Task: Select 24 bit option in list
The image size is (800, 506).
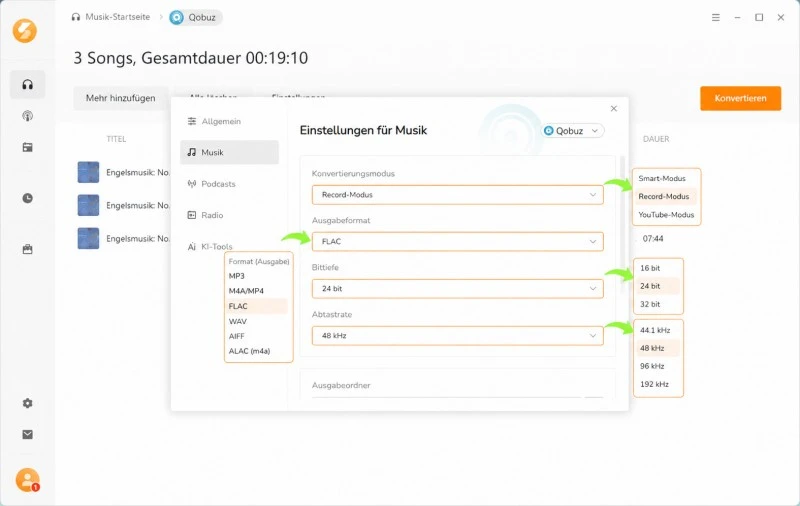Action: tap(657, 286)
